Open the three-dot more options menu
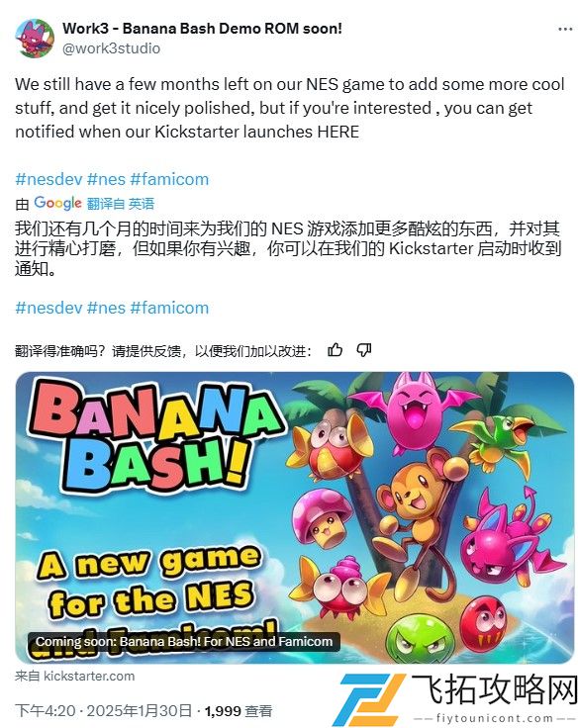This screenshot has height=728, width=578. pos(565,30)
